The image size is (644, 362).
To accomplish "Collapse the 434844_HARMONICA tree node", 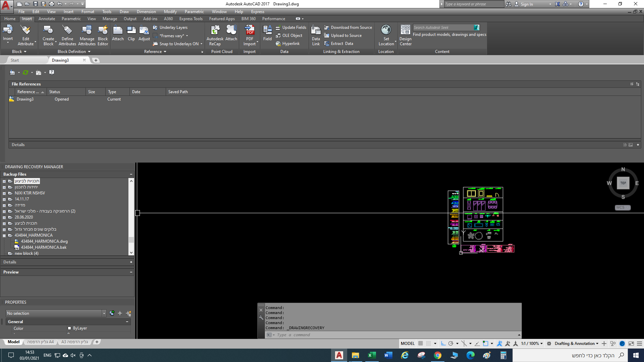I will point(4,236).
